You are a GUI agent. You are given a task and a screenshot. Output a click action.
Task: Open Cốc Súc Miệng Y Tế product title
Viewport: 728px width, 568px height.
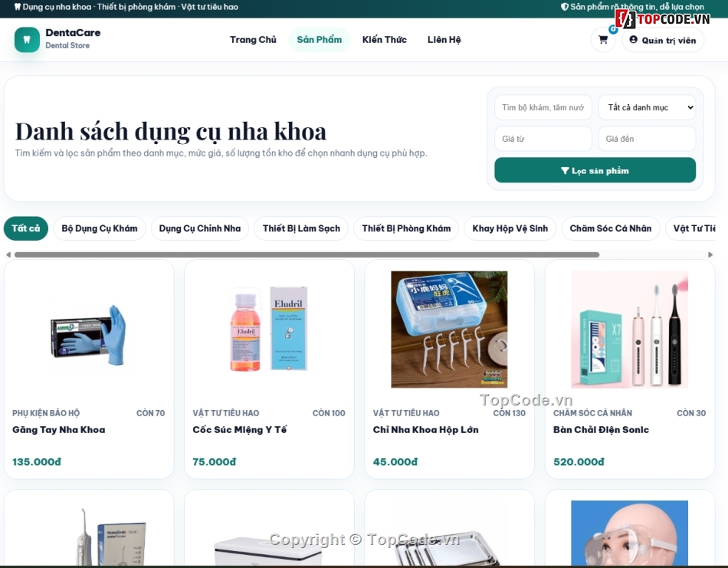240,429
